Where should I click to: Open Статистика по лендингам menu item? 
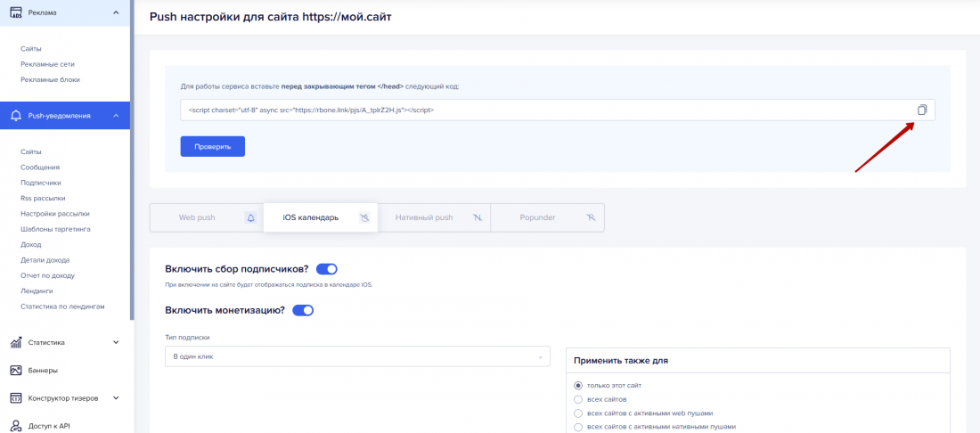61,306
